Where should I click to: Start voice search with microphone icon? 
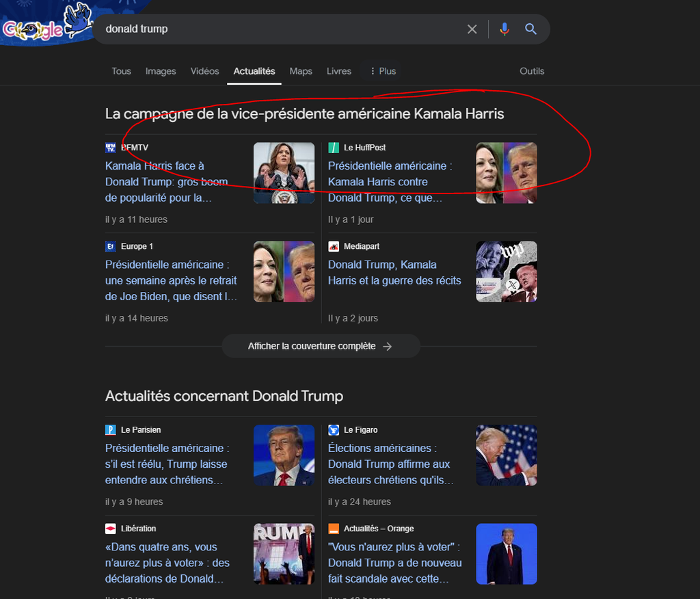click(504, 29)
